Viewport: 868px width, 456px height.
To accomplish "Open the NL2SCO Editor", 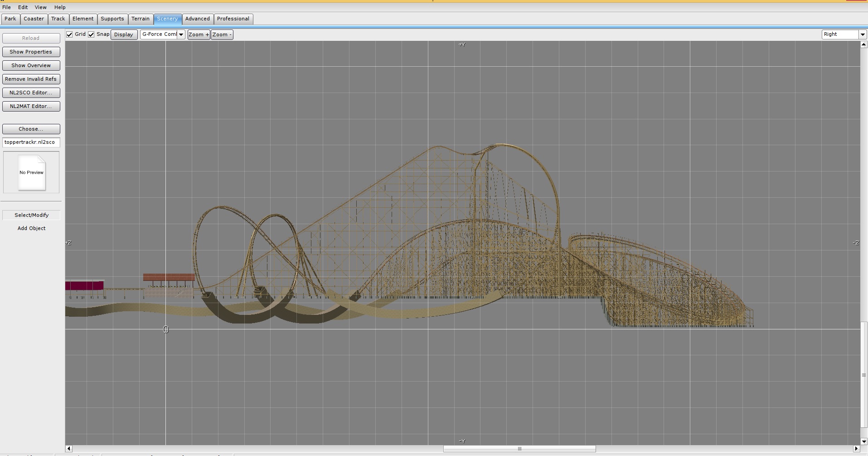I will pos(31,93).
